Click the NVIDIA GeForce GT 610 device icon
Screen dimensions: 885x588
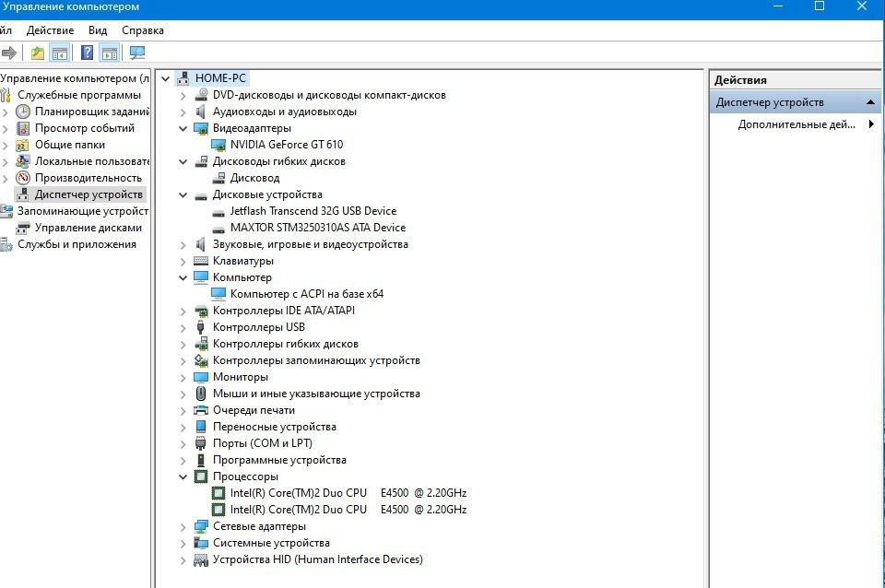218,145
